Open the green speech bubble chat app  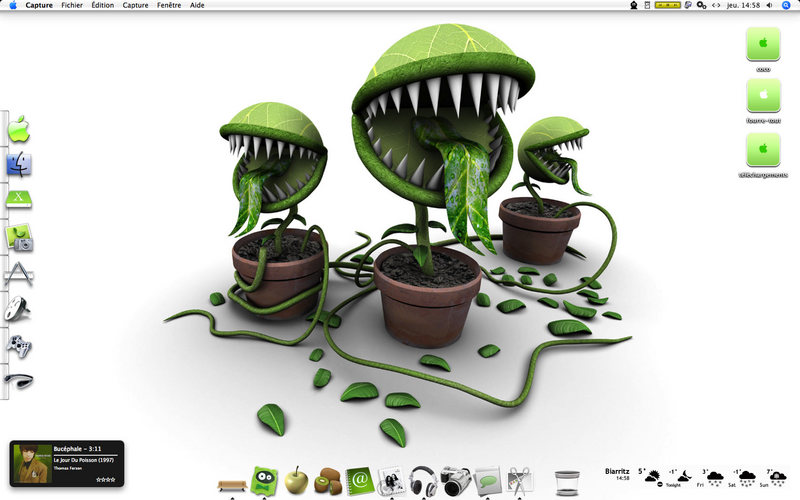coord(487,481)
